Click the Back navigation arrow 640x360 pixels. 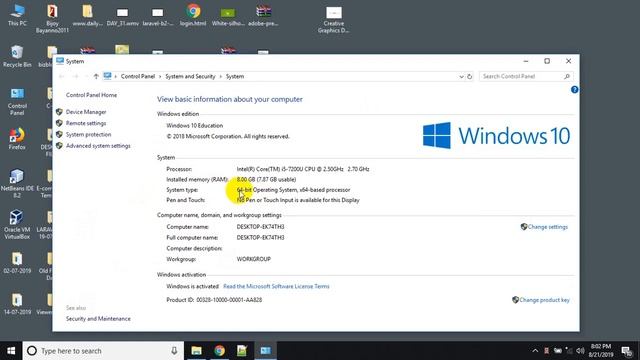point(62,76)
